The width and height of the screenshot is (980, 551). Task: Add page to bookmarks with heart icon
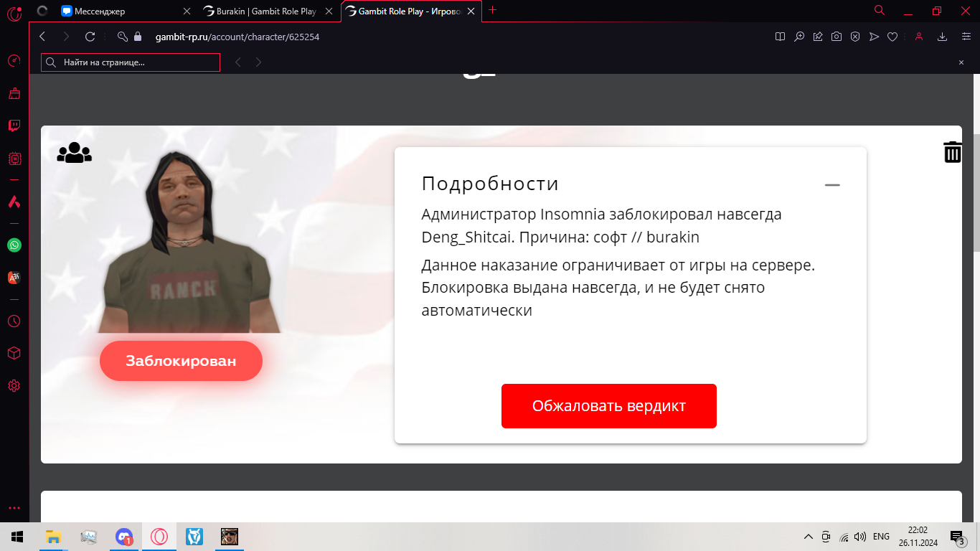[x=892, y=37]
